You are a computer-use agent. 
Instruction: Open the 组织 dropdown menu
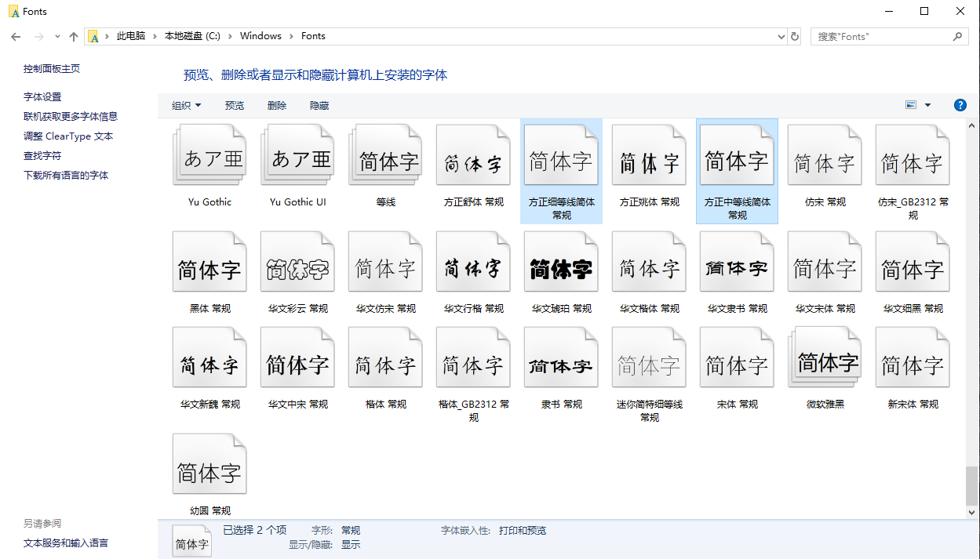click(187, 105)
